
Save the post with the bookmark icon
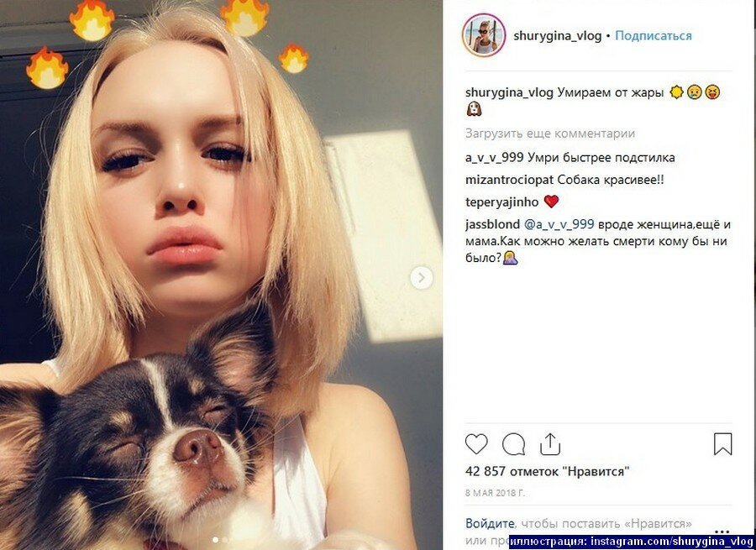[722, 444]
